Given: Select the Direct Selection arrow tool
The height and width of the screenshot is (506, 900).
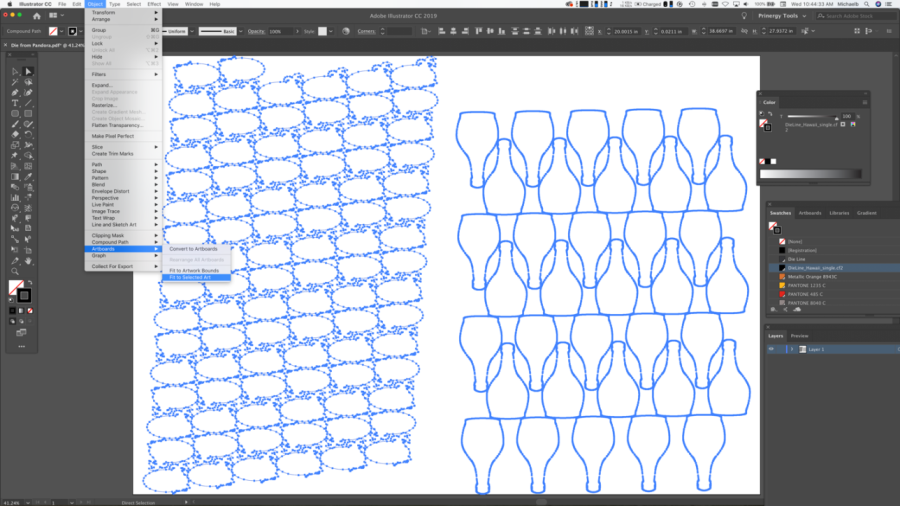Looking at the screenshot, I should [28, 71].
